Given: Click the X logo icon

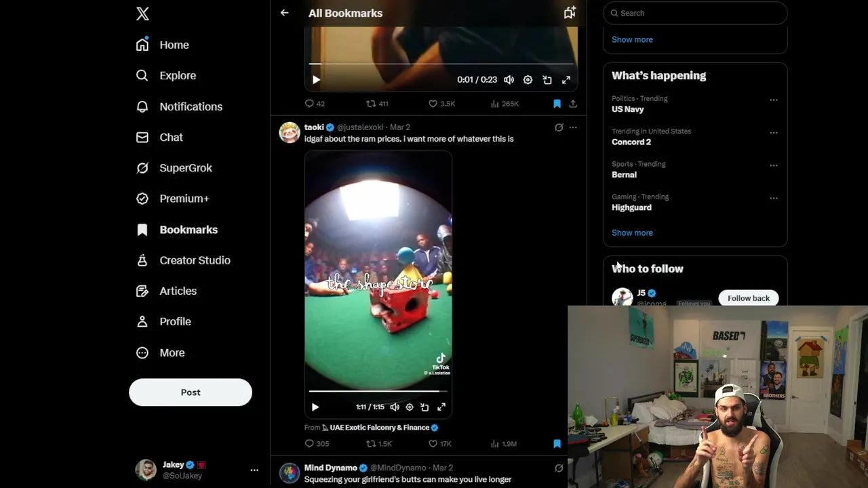Looking at the screenshot, I should [142, 14].
